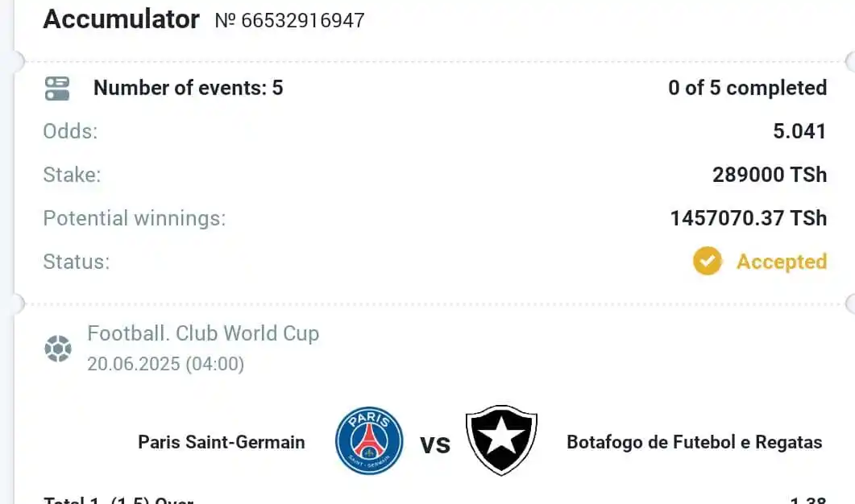855x504 pixels.
Task: Select the Accumulator heading
Action: tap(121, 19)
